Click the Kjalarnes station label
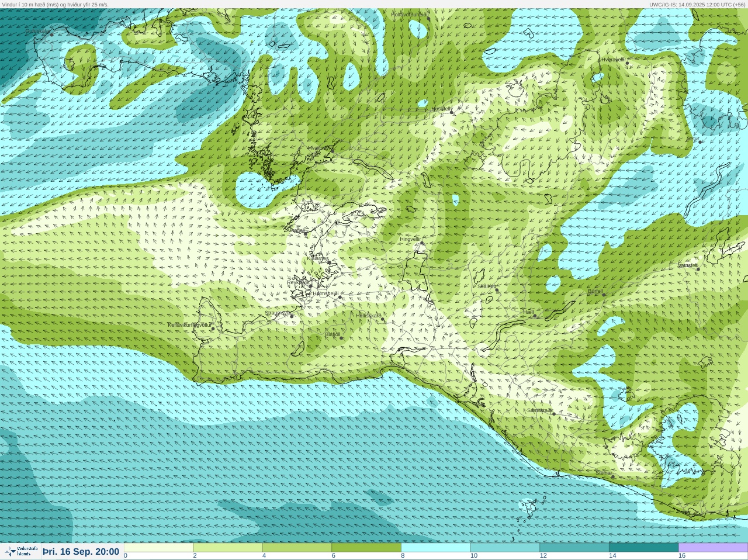 [318, 258]
